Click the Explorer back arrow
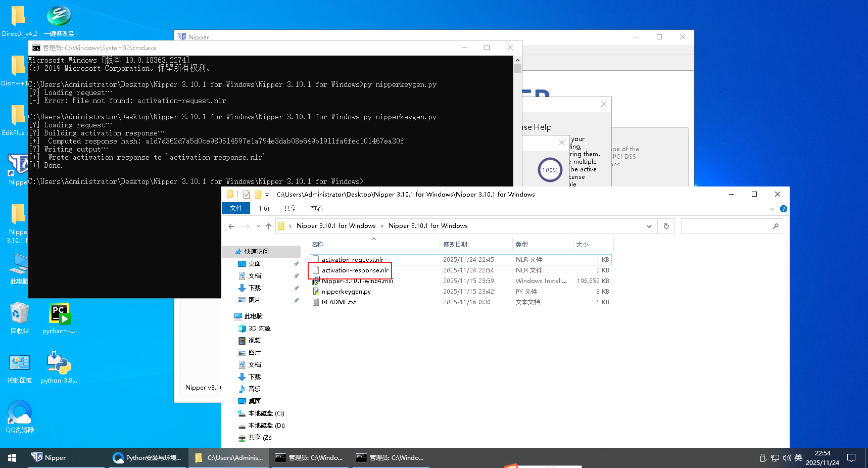The height and width of the screenshot is (468, 868). tap(231, 226)
